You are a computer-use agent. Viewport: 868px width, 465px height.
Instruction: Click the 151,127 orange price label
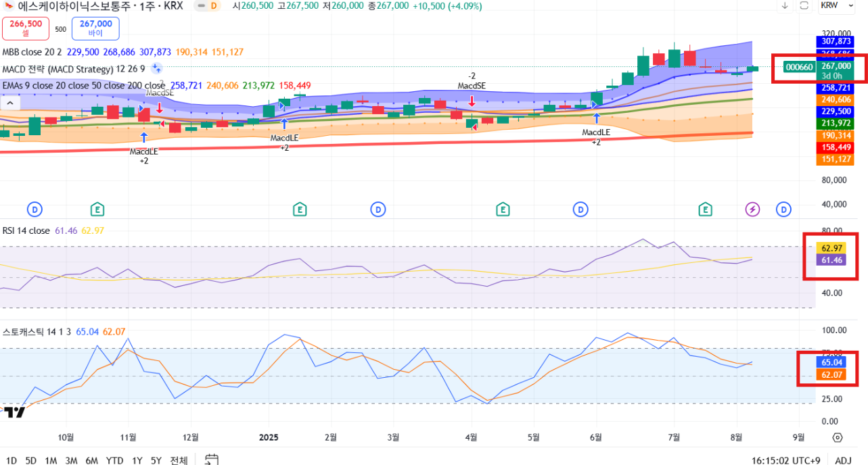tap(836, 160)
